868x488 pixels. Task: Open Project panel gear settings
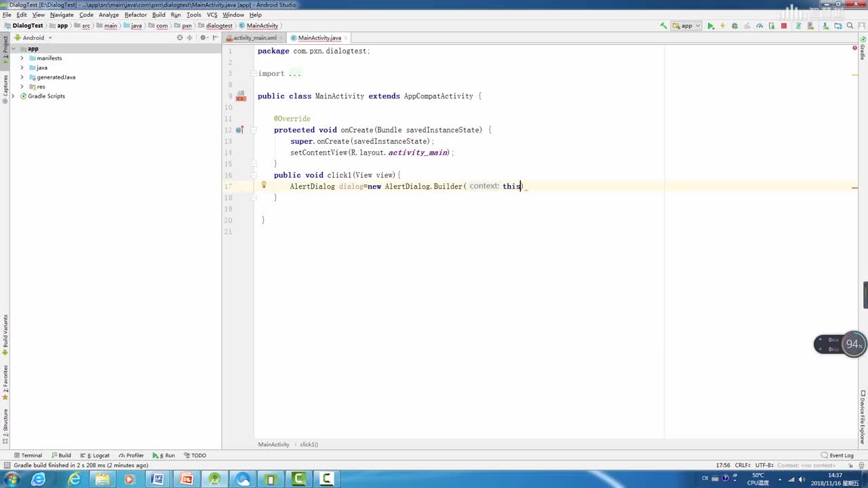tap(203, 38)
